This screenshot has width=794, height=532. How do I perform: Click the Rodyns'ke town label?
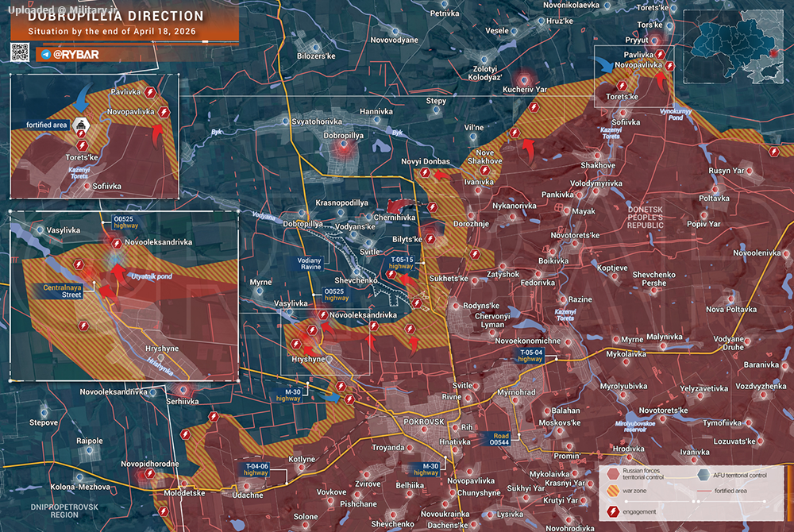tap(481, 306)
